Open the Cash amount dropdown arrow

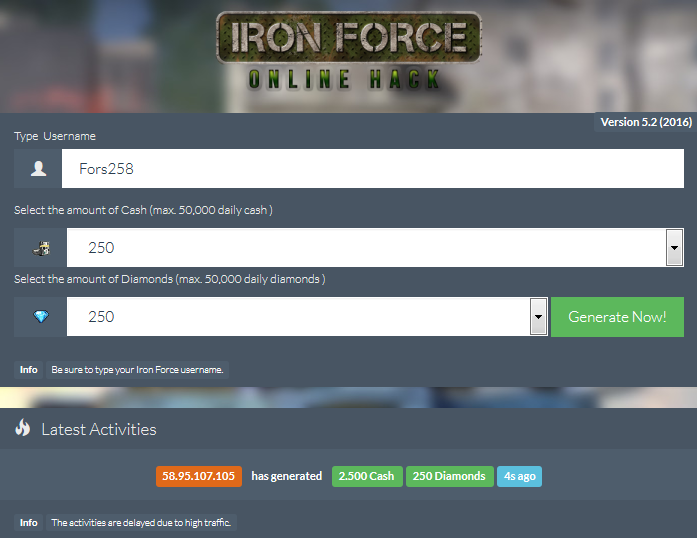click(x=674, y=248)
